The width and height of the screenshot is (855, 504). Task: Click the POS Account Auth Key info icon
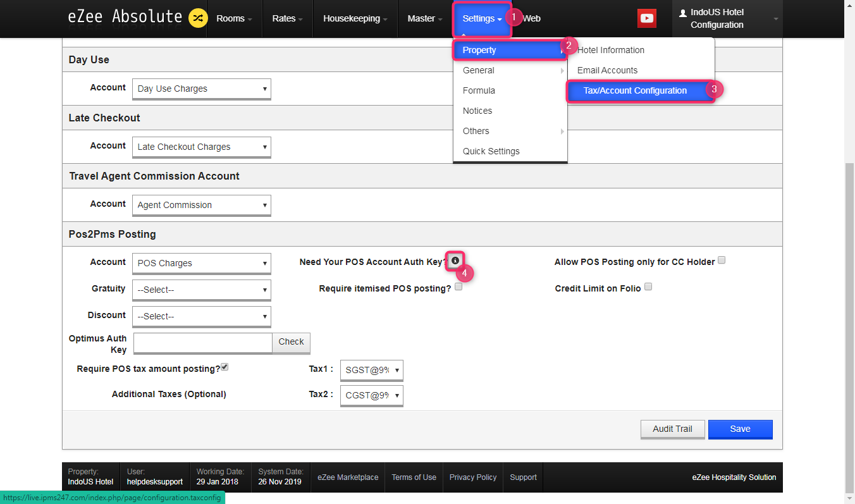coord(455,261)
